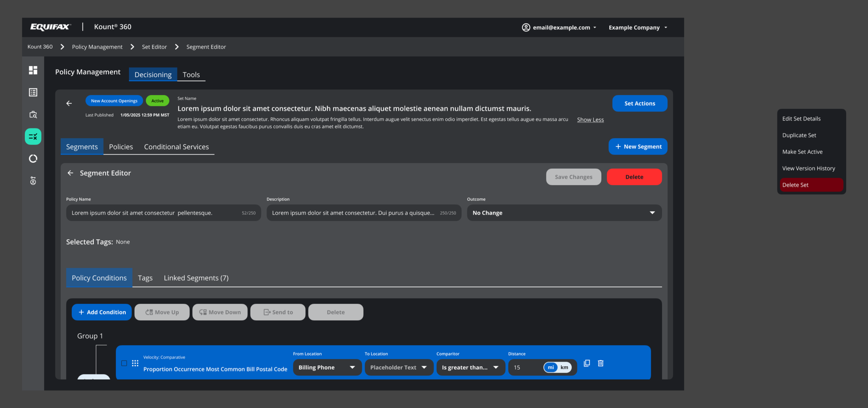Switch distance unit to km
Screen dimensions: 868x408
point(564,367)
